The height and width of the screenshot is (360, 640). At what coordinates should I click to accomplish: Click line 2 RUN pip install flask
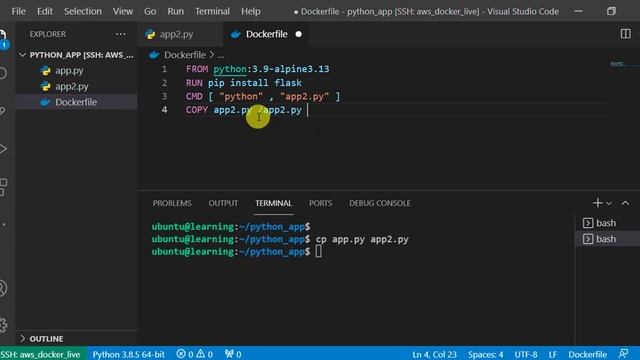[244, 83]
